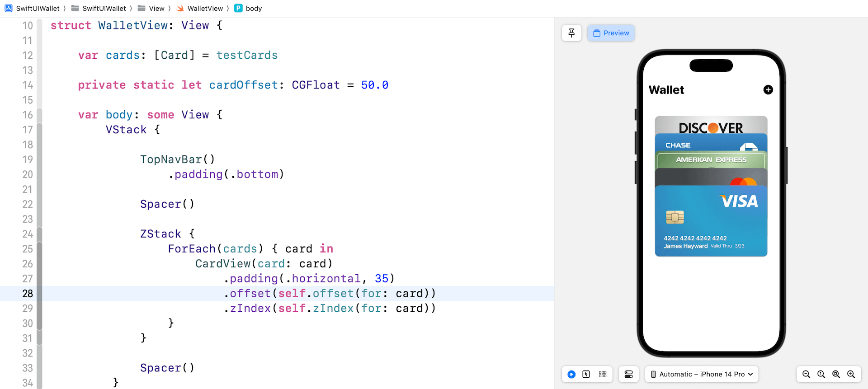Open the WalletView file breadcrumb
Image resolution: width=868 pixels, height=389 pixels.
click(205, 8)
